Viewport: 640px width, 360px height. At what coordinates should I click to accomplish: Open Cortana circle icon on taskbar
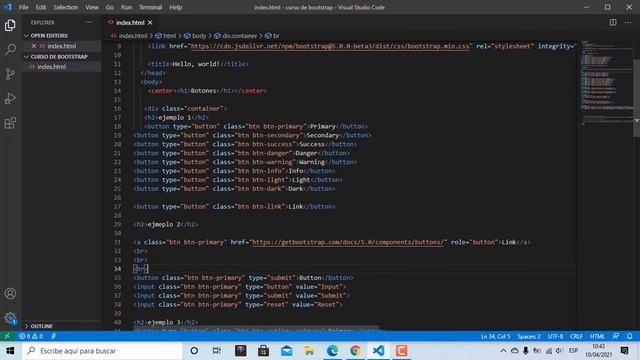point(194,351)
